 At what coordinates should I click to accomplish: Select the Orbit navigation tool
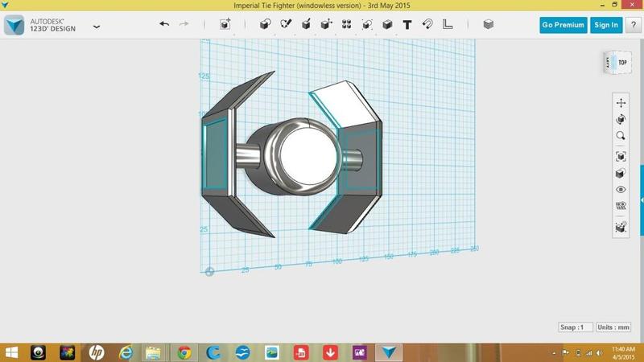(x=621, y=119)
